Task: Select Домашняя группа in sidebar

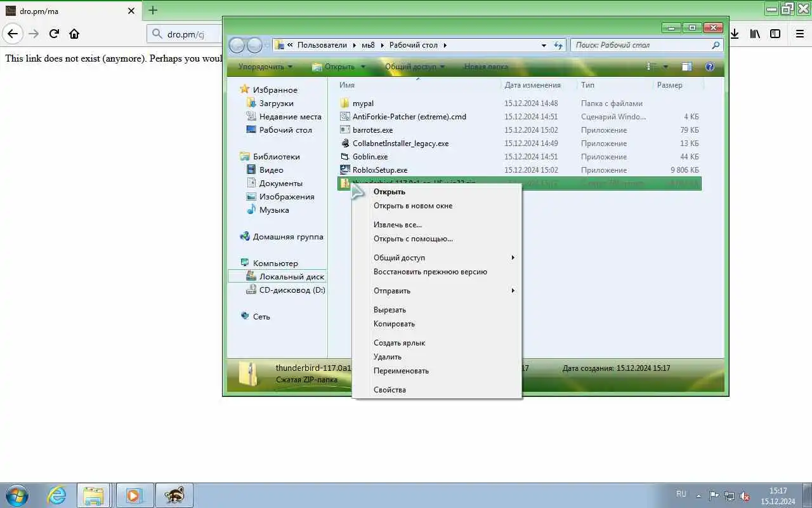Action: click(x=288, y=237)
